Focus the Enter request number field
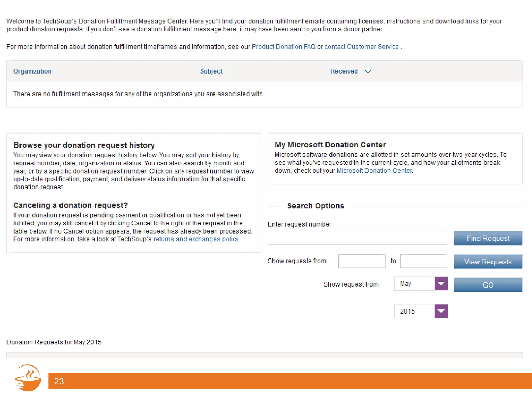 [357, 238]
